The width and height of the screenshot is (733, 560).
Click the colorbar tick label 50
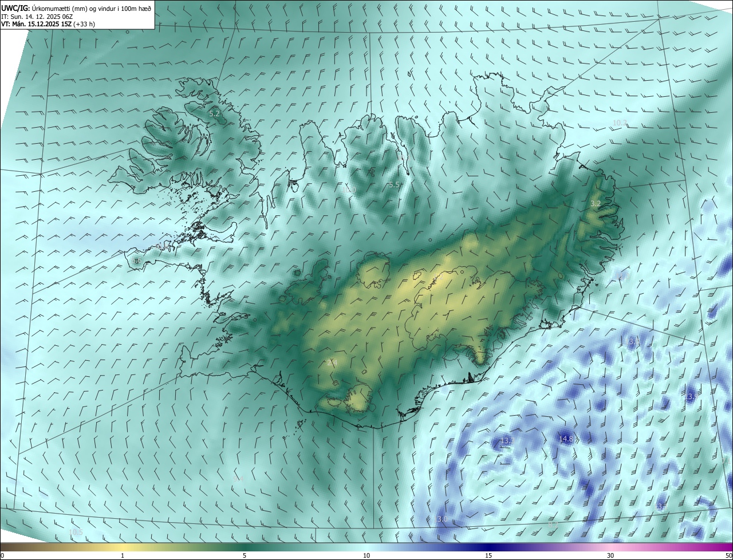point(728,555)
